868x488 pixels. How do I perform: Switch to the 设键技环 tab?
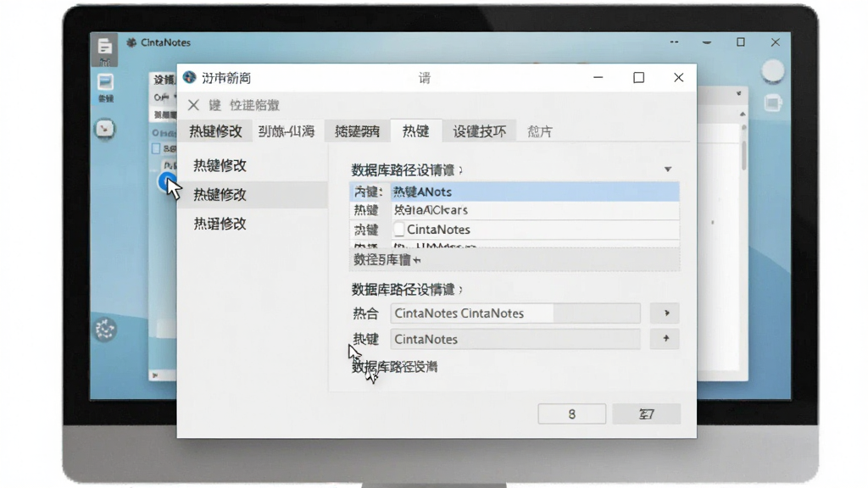pos(480,131)
